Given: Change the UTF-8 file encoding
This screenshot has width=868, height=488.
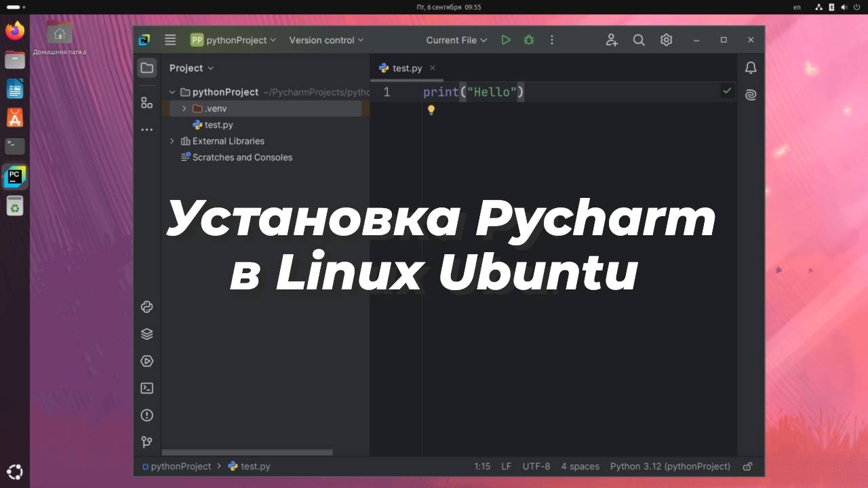Looking at the screenshot, I should point(536,466).
